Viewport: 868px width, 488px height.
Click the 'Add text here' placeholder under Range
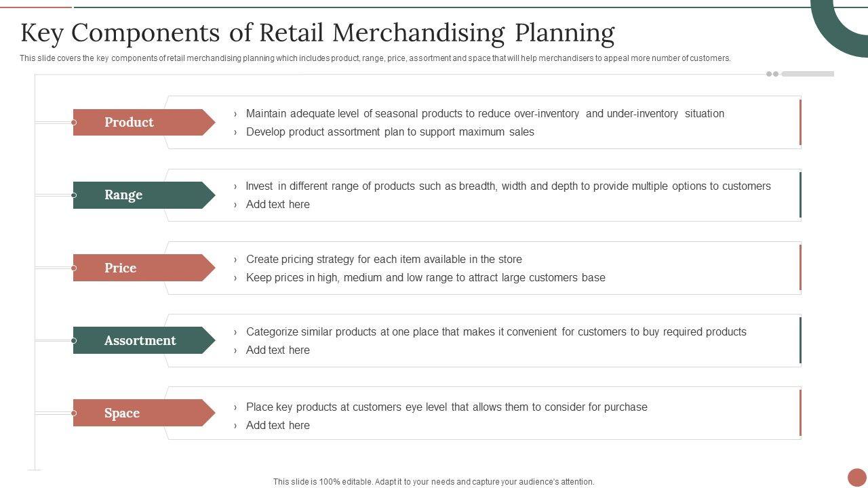(278, 205)
